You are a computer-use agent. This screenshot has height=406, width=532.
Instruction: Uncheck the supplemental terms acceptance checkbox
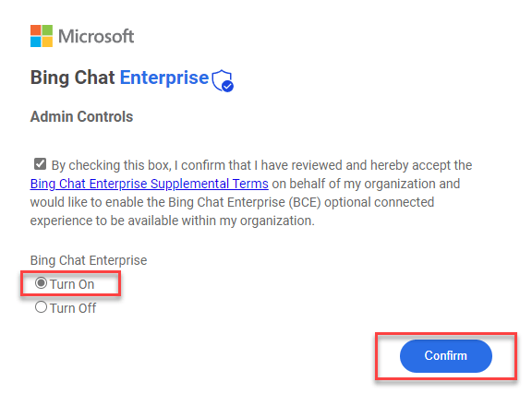point(40,164)
